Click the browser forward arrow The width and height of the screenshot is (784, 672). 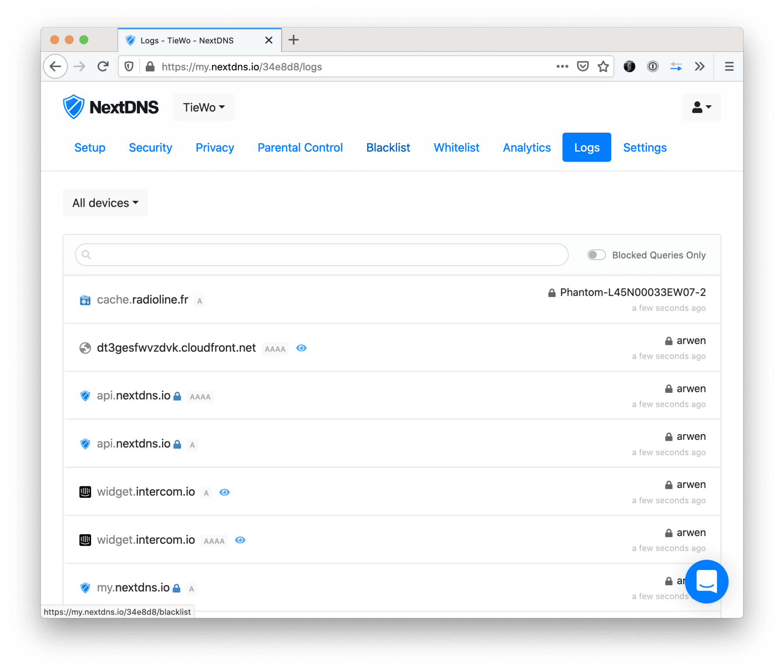(80, 67)
